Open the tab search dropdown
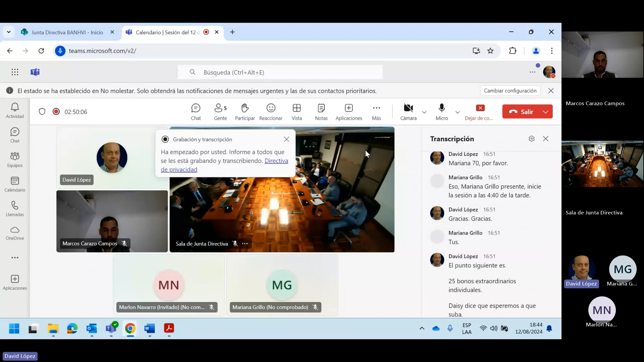644x362 pixels. [x=9, y=32]
